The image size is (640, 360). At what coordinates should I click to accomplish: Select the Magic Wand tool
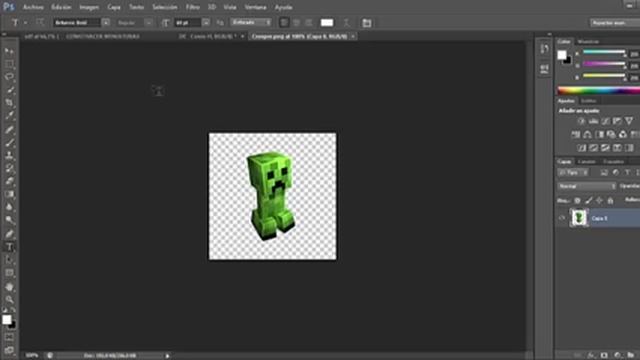9,90
